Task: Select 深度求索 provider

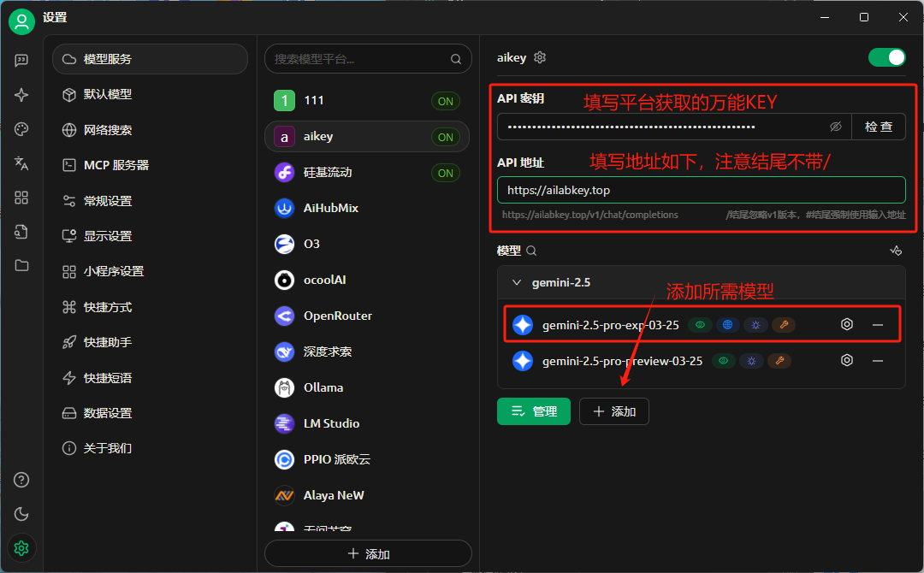Action: click(367, 351)
